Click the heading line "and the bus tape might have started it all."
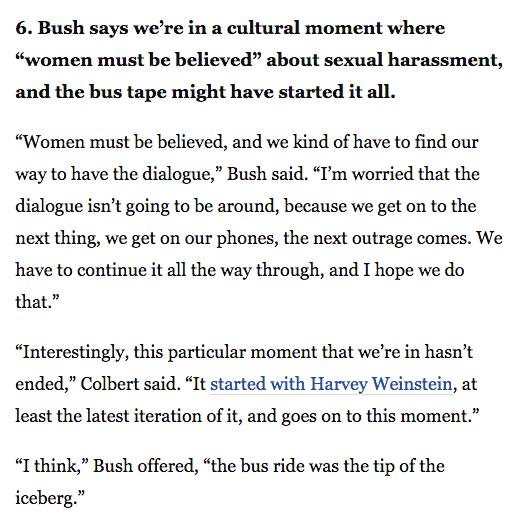Viewport: 505px width, 512px height. (x=205, y=92)
